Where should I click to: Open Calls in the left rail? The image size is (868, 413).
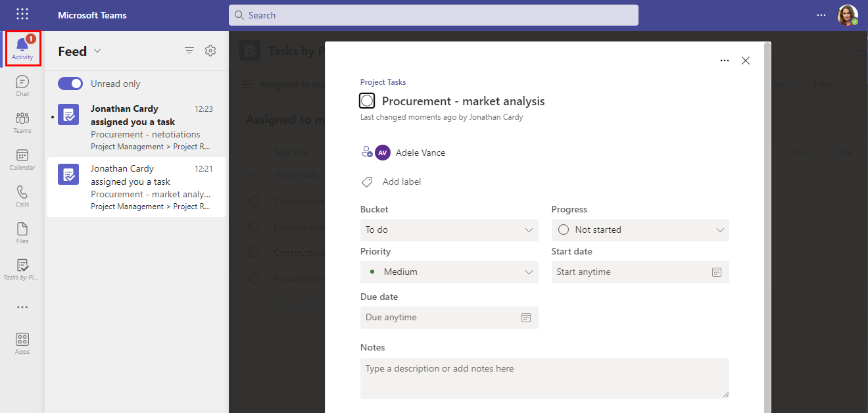pyautogui.click(x=22, y=196)
